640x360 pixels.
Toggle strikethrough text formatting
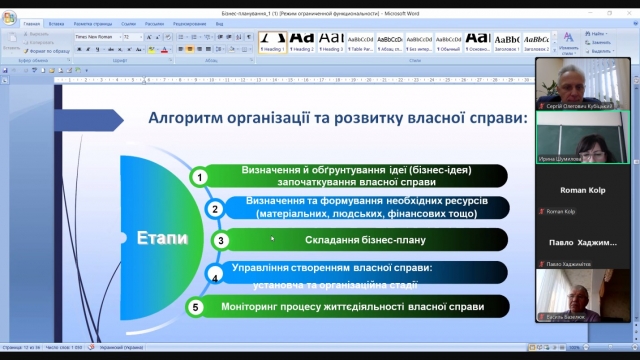pyautogui.click(x=111, y=49)
